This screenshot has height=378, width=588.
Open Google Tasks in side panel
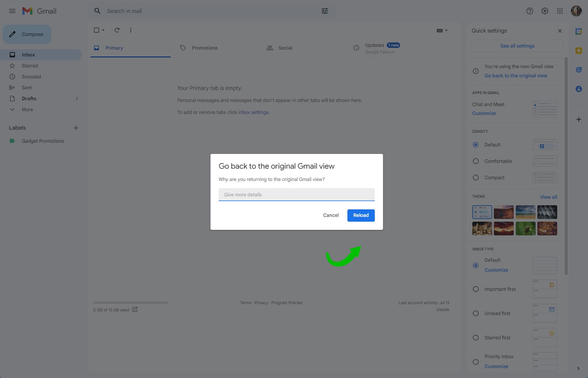click(578, 70)
